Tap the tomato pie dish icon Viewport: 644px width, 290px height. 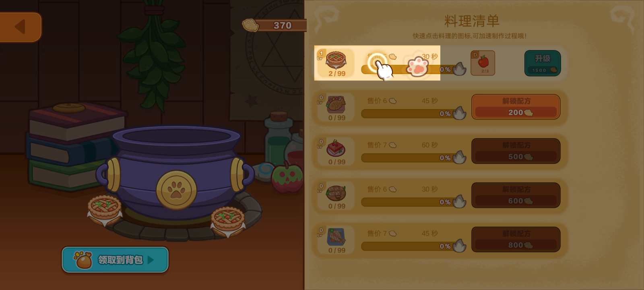click(336, 60)
